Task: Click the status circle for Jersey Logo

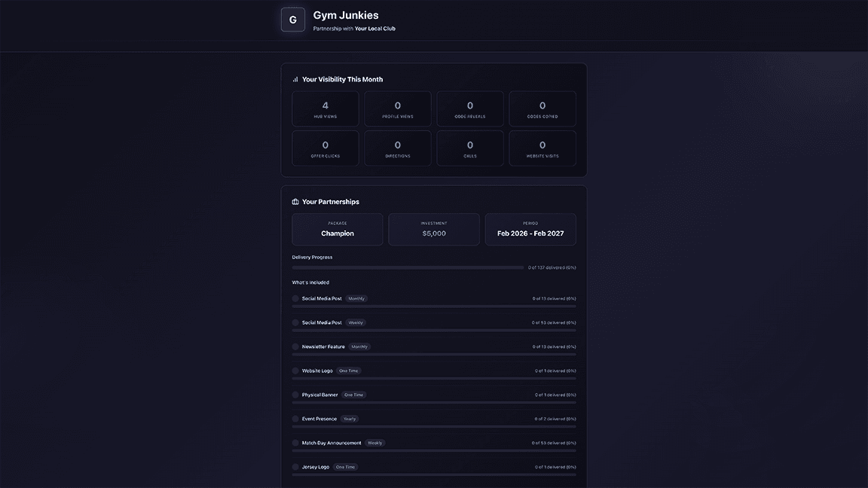Action: click(295, 467)
